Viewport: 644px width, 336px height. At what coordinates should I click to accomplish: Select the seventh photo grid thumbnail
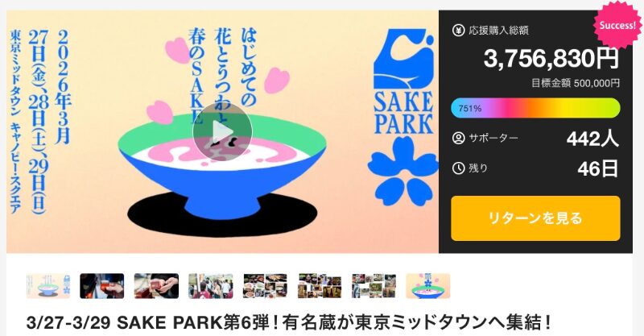click(374, 286)
